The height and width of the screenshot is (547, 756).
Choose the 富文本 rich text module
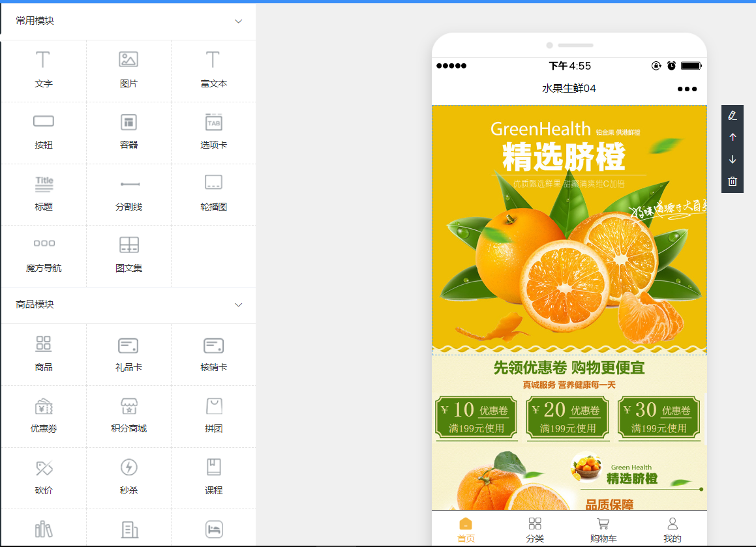(x=213, y=70)
